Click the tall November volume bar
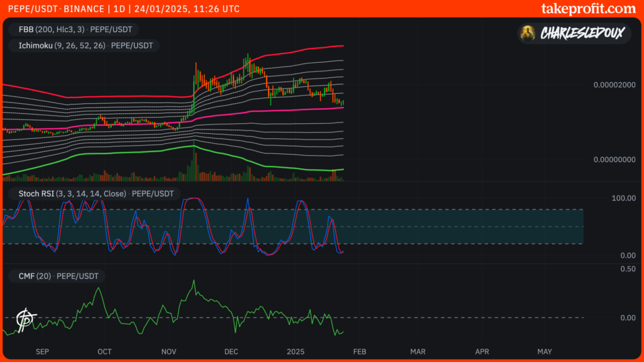 click(191, 170)
